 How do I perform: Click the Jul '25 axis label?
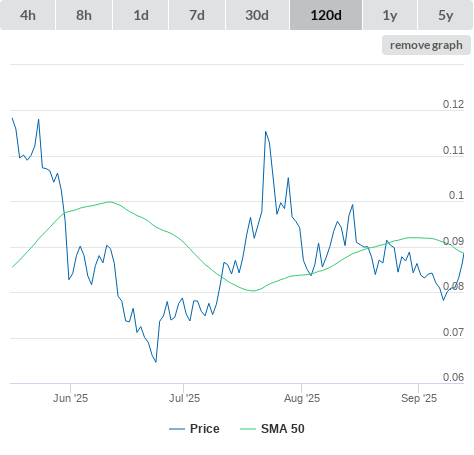pos(184,398)
